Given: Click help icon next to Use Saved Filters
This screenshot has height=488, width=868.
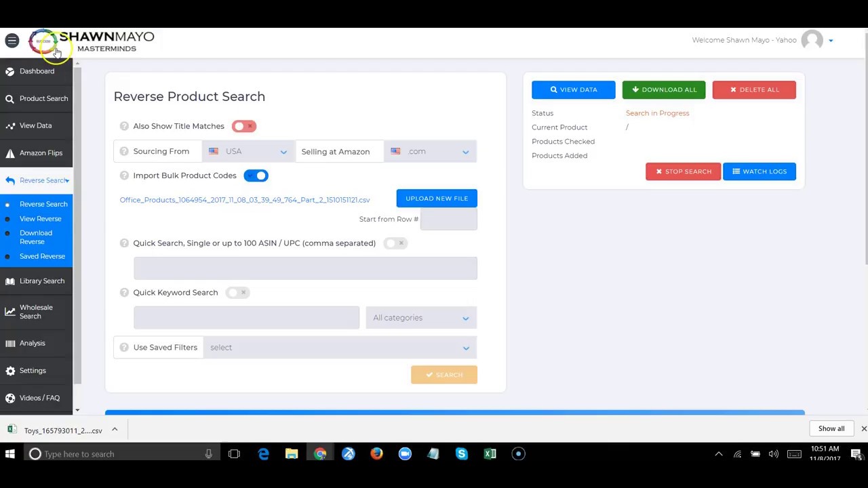Looking at the screenshot, I should click(x=124, y=347).
